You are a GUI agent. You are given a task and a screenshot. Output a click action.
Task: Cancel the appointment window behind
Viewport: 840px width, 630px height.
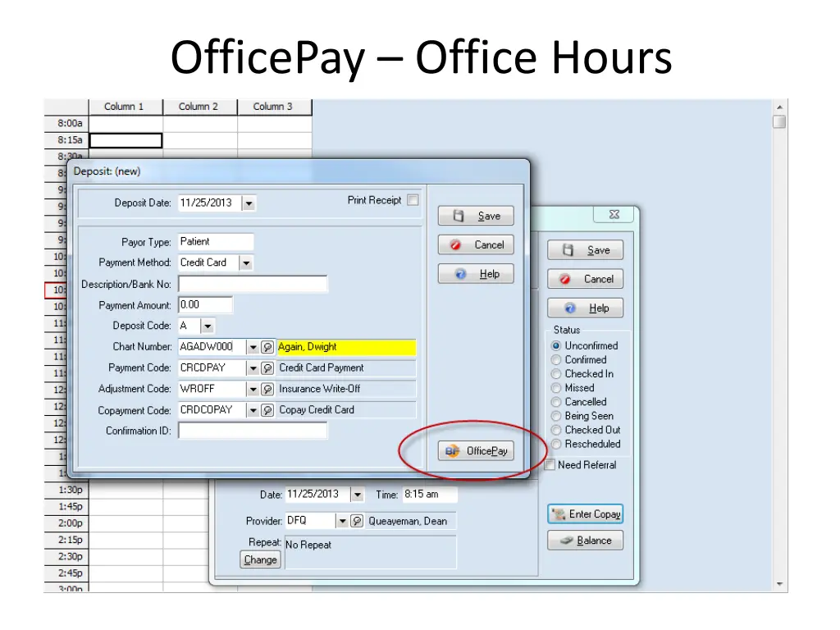[x=585, y=279]
